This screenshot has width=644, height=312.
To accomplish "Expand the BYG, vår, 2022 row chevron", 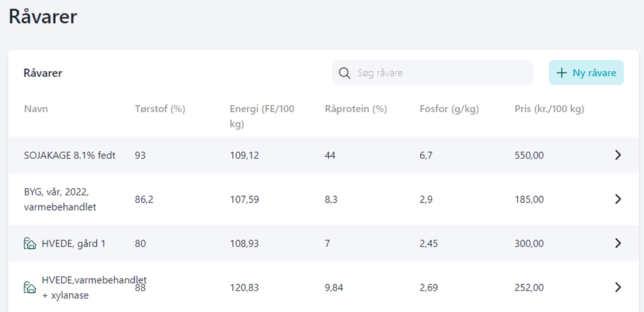I will [618, 199].
